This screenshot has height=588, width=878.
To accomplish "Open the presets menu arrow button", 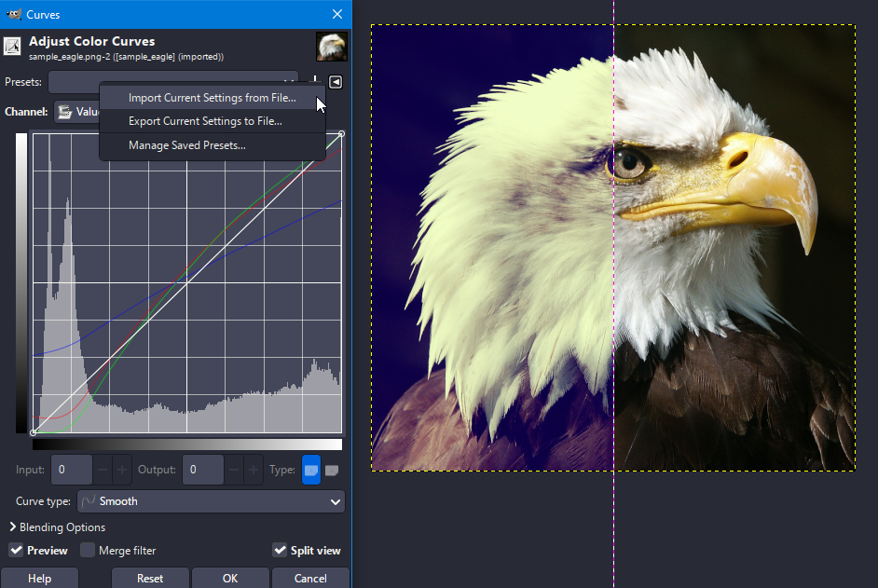I will point(336,82).
